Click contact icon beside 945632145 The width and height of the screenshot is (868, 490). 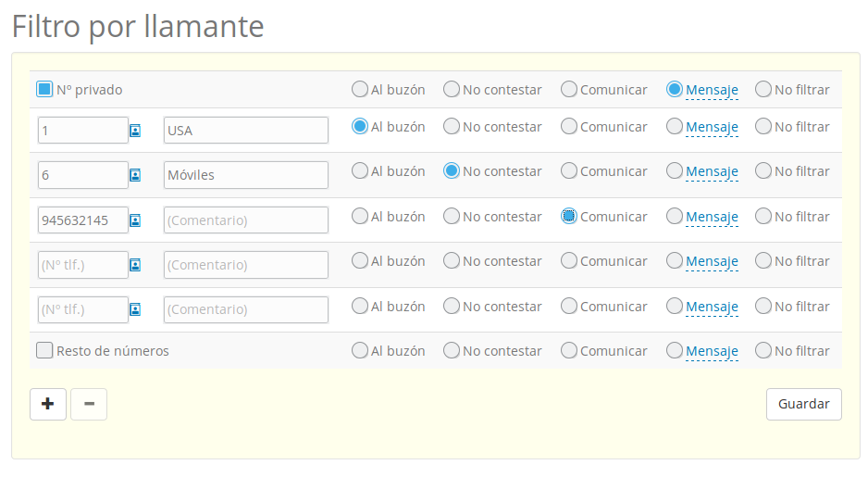[x=135, y=220]
